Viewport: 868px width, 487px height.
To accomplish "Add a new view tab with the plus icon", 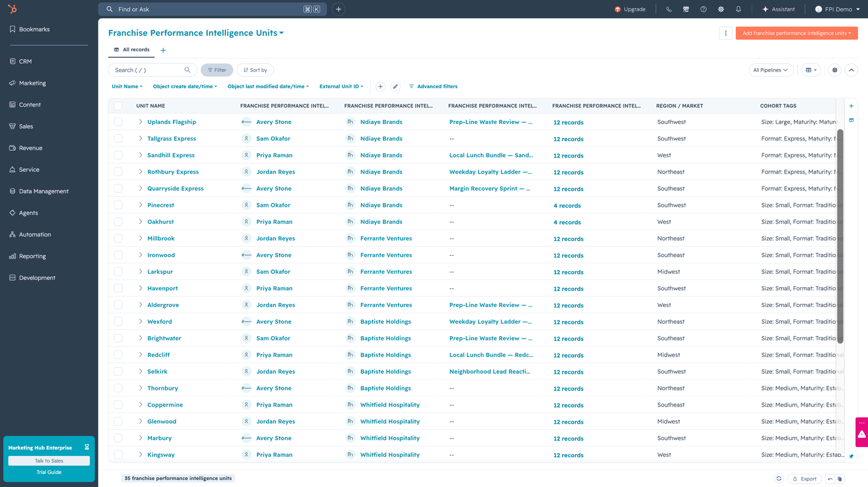I will 163,51.
